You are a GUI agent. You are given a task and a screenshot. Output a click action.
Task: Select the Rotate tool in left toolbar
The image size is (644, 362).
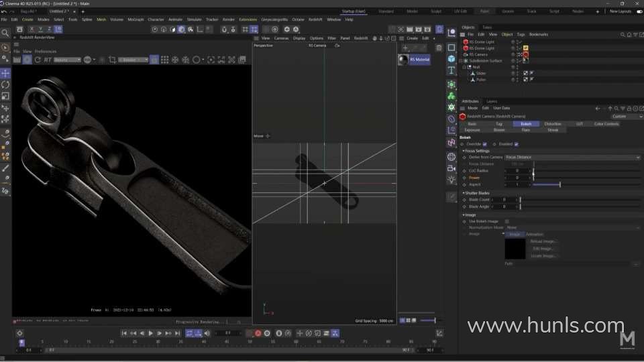pyautogui.click(x=5, y=84)
